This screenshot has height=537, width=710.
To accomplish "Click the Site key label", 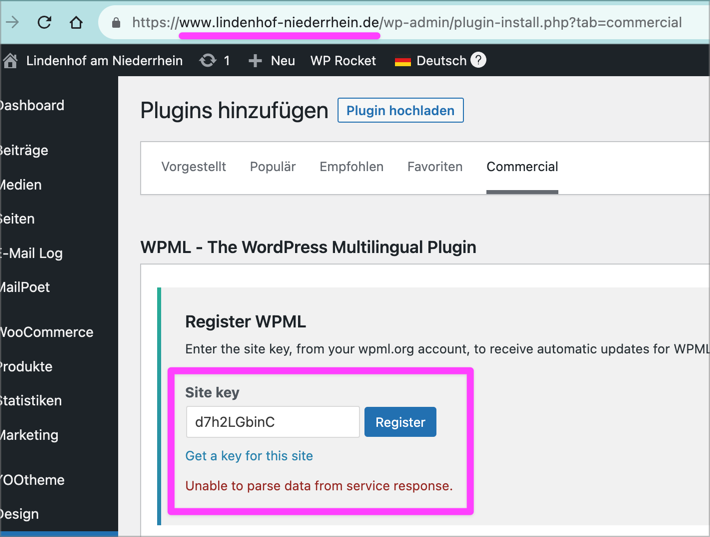I will pyautogui.click(x=212, y=393).
